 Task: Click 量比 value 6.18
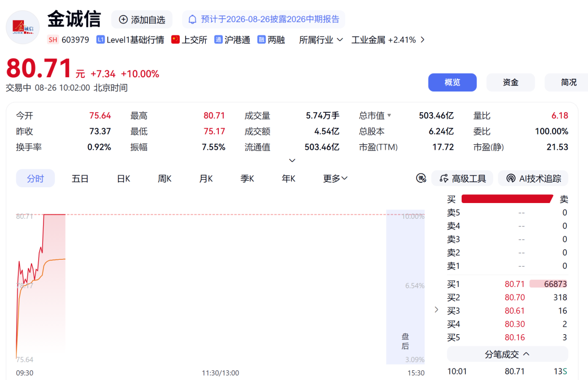[x=560, y=115]
